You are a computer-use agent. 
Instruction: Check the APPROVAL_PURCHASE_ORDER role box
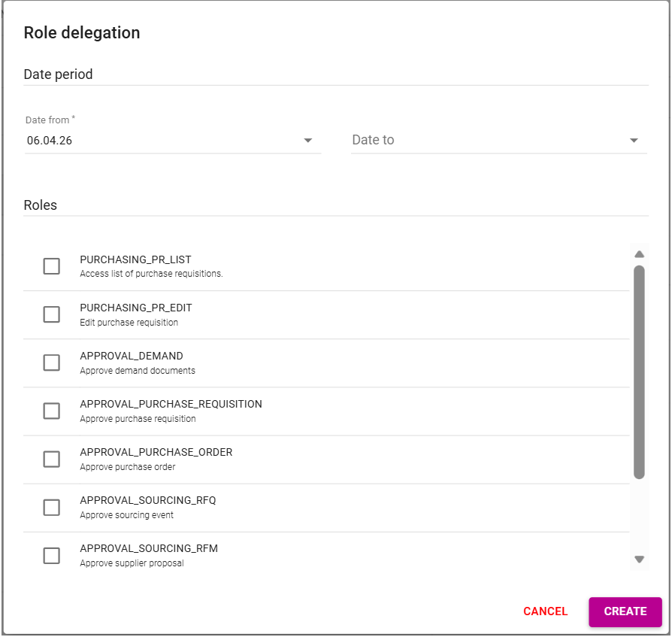pyautogui.click(x=51, y=459)
